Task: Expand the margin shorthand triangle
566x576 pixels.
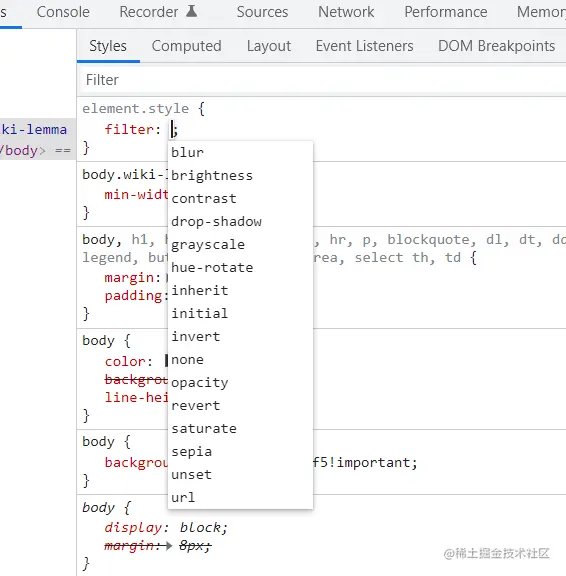Action: click(169, 546)
